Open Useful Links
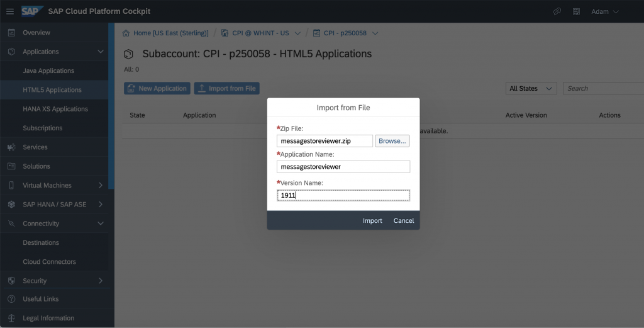644x328 pixels. [x=41, y=299]
